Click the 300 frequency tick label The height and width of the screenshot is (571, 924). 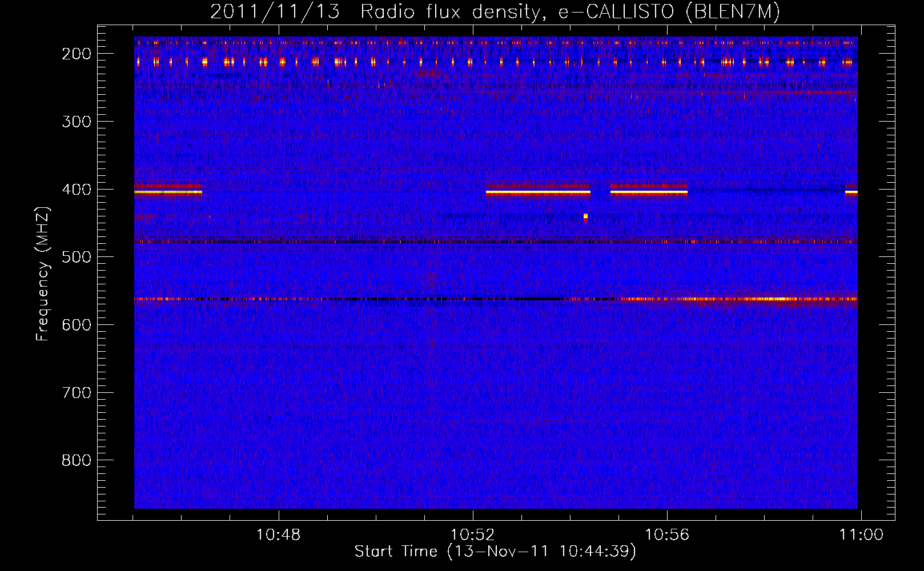(77, 122)
